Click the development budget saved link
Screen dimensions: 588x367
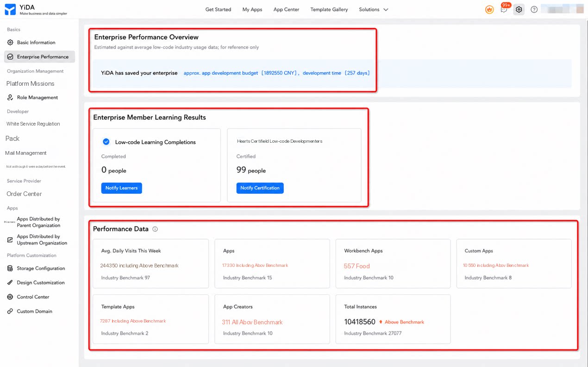[240, 73]
